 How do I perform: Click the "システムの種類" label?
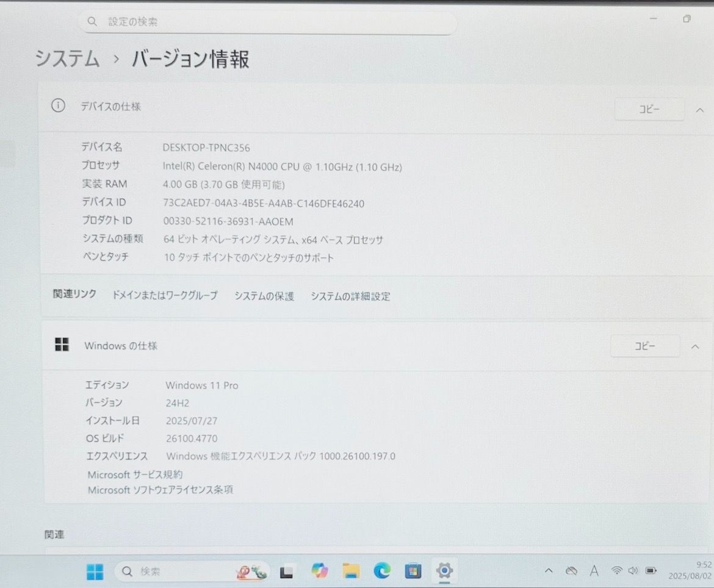click(113, 238)
